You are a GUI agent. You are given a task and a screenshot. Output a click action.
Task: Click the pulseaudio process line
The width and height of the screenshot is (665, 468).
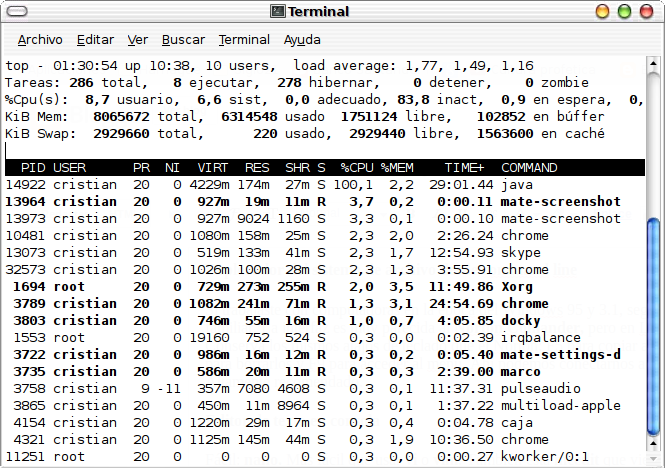[325, 388]
